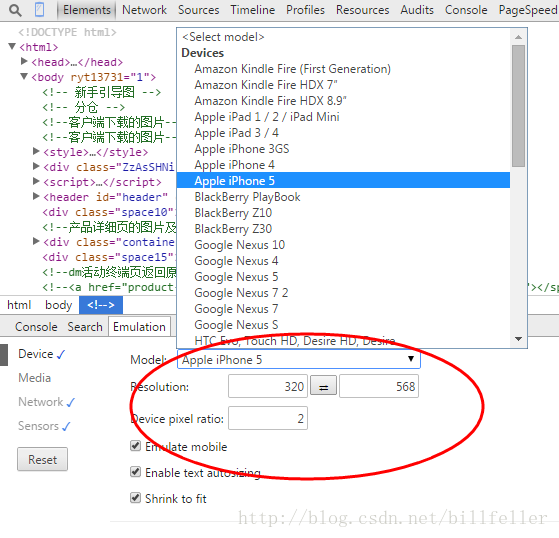The width and height of the screenshot is (559, 538).
Task: Uncheck the Emulate mobile checkbox
Action: [x=135, y=446]
